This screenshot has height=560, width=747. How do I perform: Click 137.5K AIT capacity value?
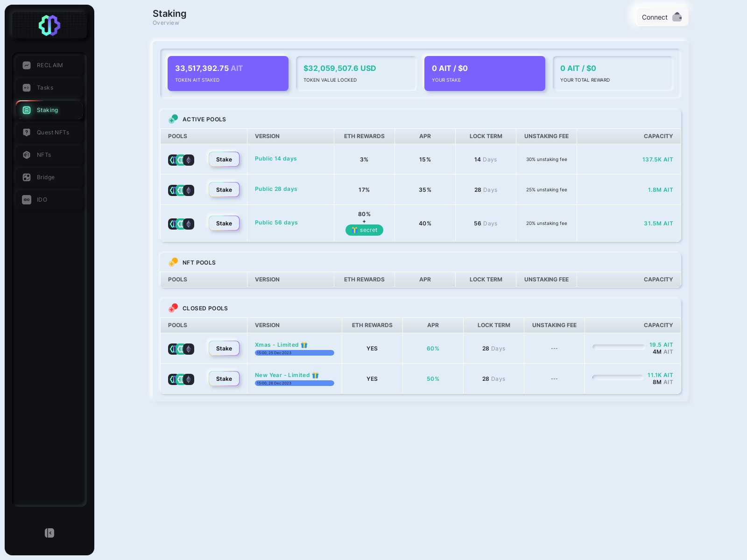(x=657, y=160)
